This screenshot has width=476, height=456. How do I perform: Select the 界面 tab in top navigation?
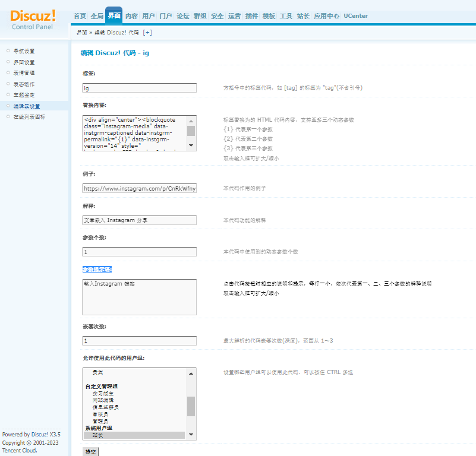pos(114,15)
